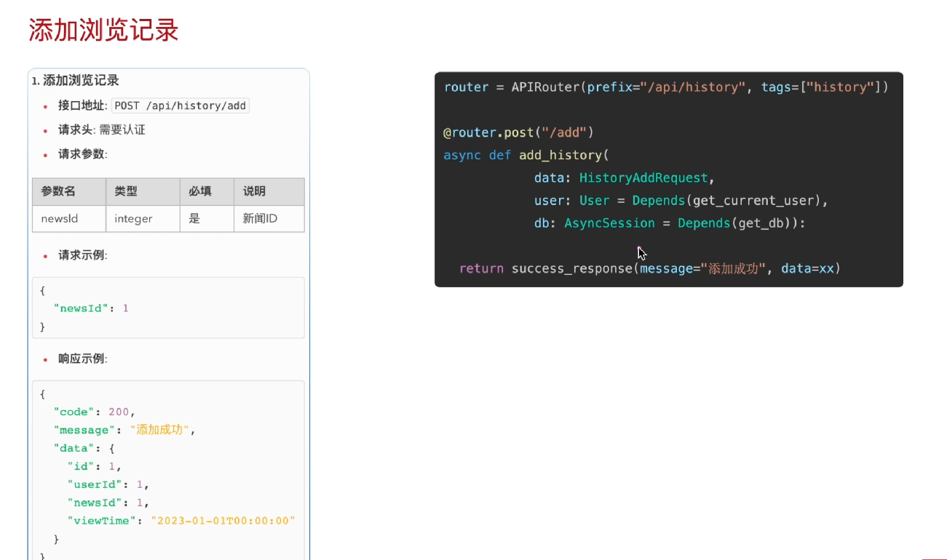The width and height of the screenshot is (947, 560).
Task: Click the '"userId": 1' JSON line
Action: point(108,484)
